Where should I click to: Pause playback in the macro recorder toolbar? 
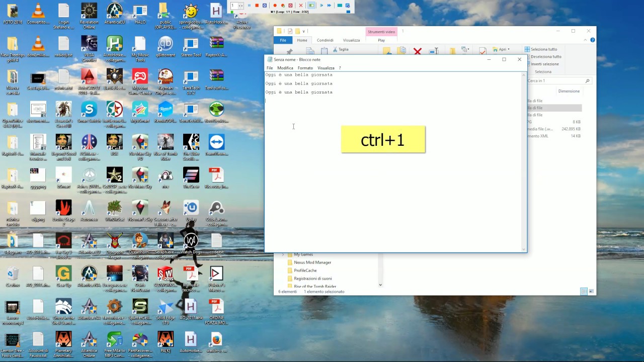(x=249, y=6)
